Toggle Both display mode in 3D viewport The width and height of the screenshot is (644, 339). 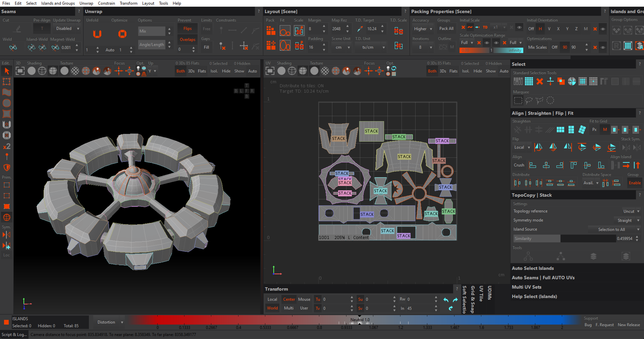pyautogui.click(x=180, y=71)
